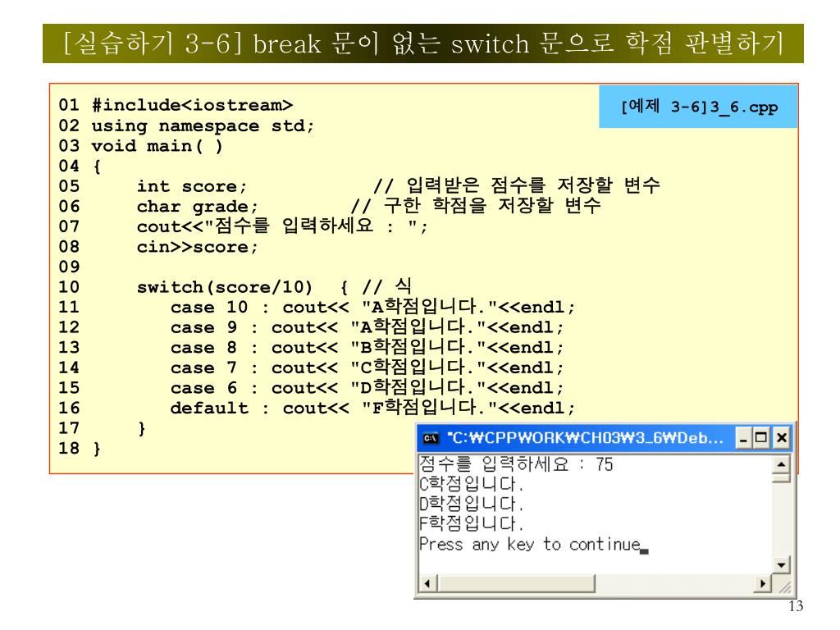Close the console window

[782, 438]
